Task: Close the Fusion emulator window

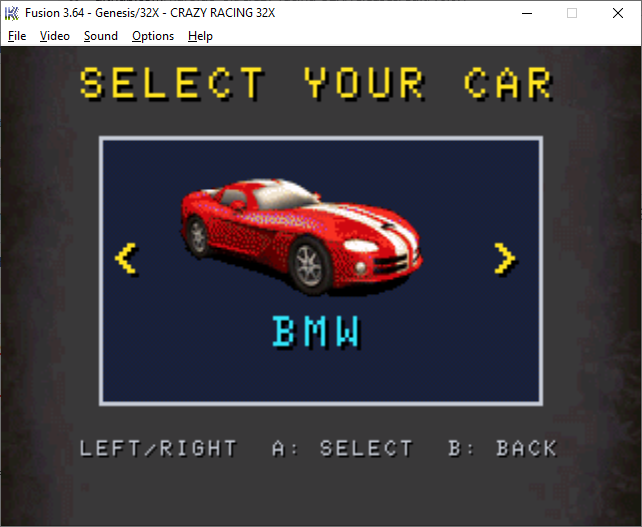Action: pos(618,13)
